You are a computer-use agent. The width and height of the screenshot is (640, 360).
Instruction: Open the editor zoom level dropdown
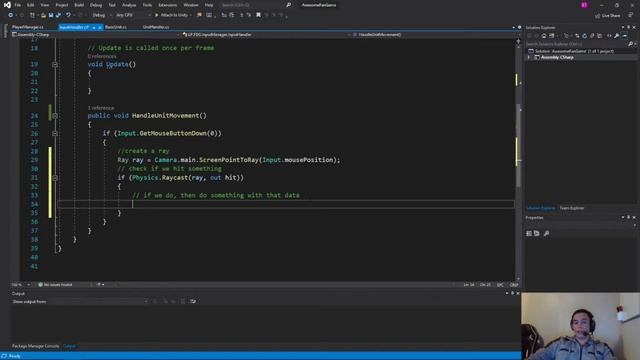click(20, 284)
